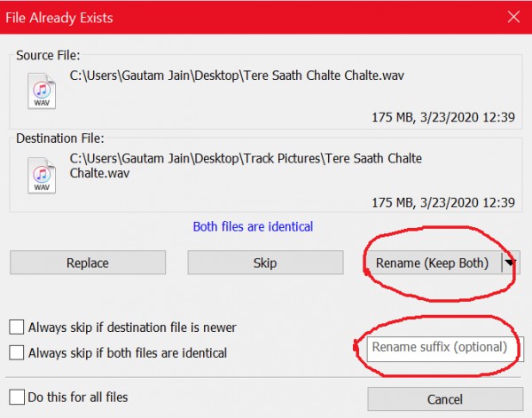Click the Cancel button
Screen dimensions: 532x418
click(445, 399)
